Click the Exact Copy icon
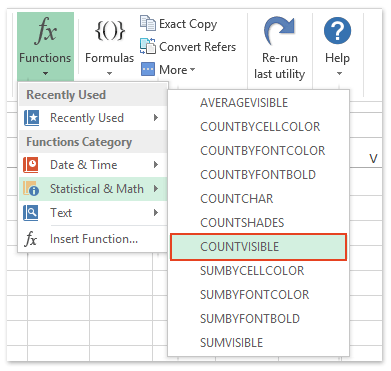 148,23
